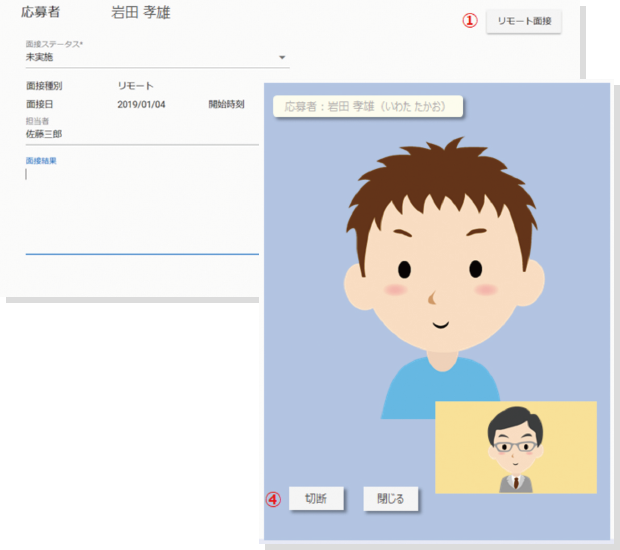This screenshot has width=620, height=550.
Task: Click the リモート面接 button
Action: tap(523, 21)
